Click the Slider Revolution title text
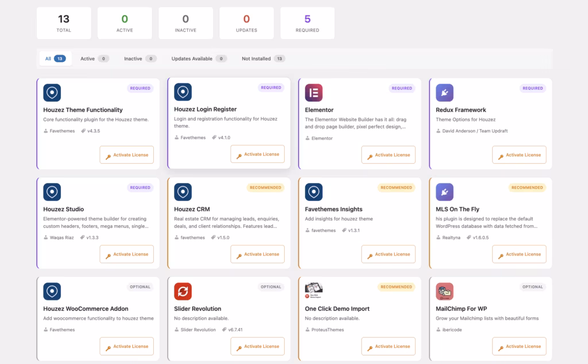Viewport: 588px width, 364px height. [198, 308]
